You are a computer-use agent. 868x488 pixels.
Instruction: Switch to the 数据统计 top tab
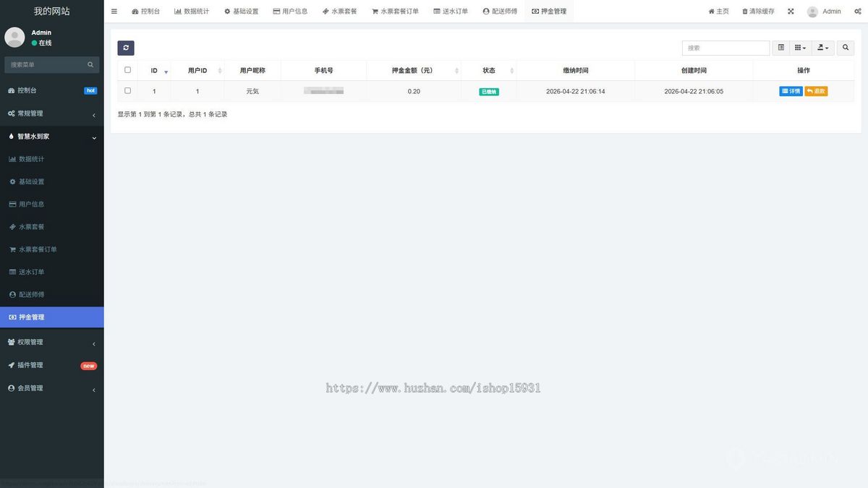[x=192, y=12]
